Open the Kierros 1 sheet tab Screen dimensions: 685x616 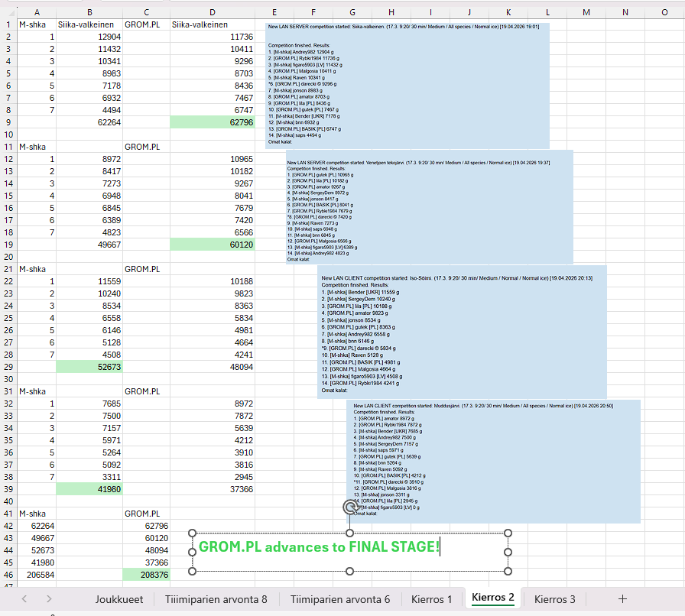(431, 599)
